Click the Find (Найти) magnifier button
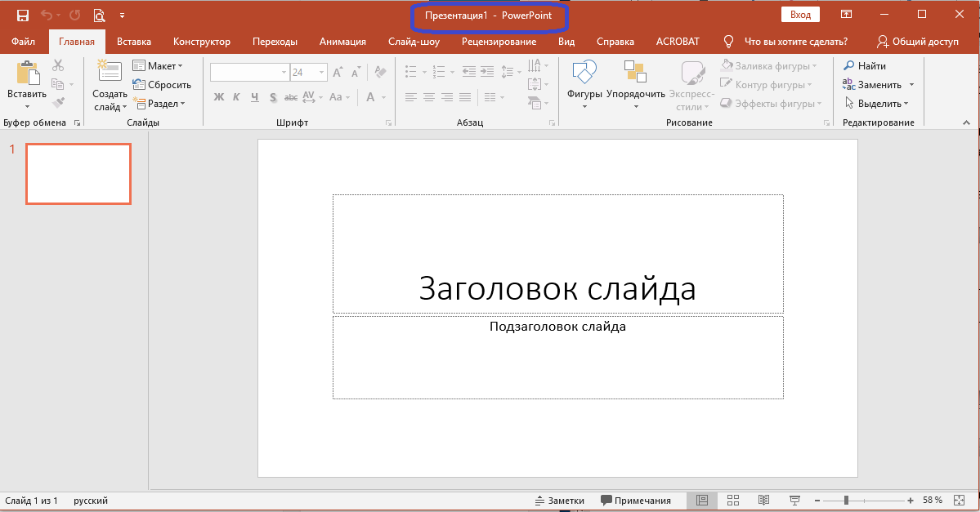 [x=865, y=66]
